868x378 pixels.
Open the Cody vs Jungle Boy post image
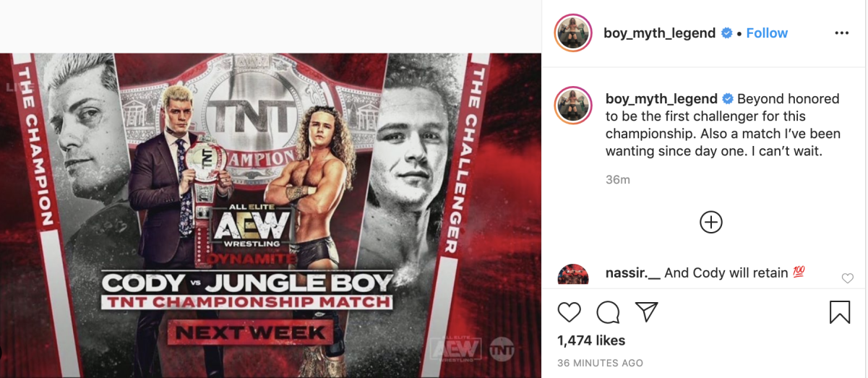pos(271,215)
